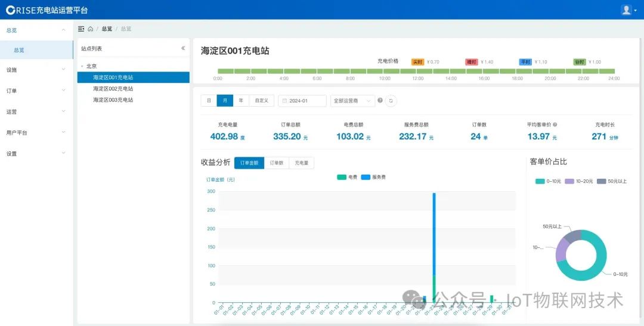Expand the 设施 sidebar menu

coord(36,70)
